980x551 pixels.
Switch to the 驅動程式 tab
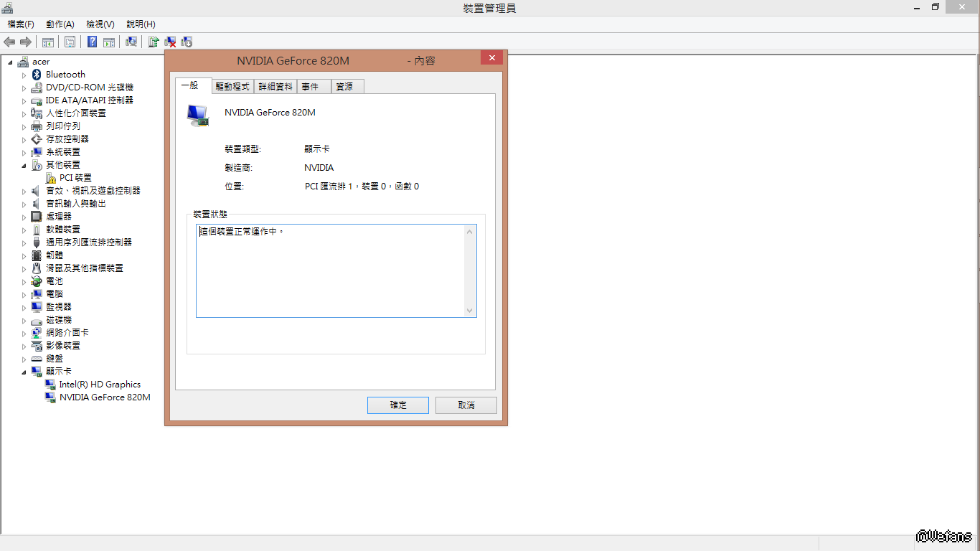(232, 87)
